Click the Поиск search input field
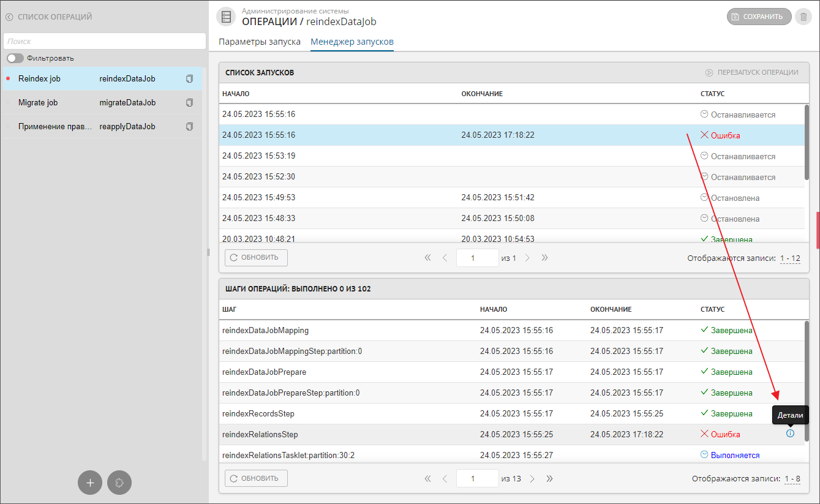Screen dimensions: 820x504 pos(105,41)
